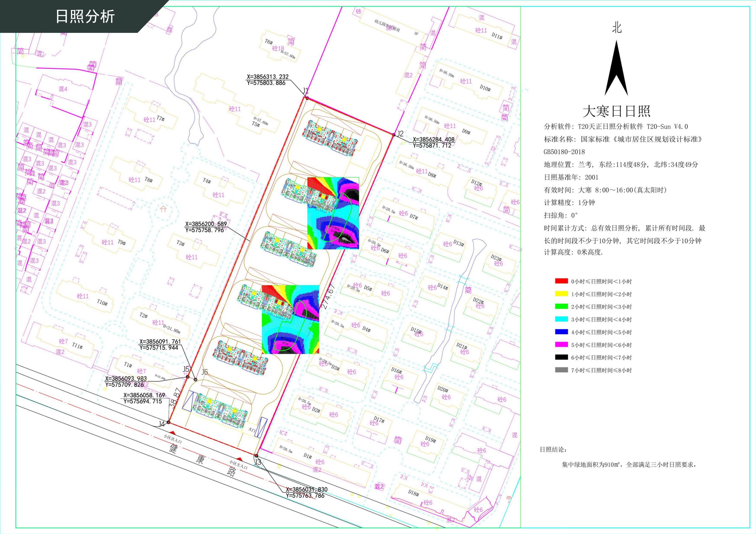Click the coordinate label X=3856091.761
Image resolution: width=756 pixels, height=534 pixels.
pyautogui.click(x=160, y=341)
